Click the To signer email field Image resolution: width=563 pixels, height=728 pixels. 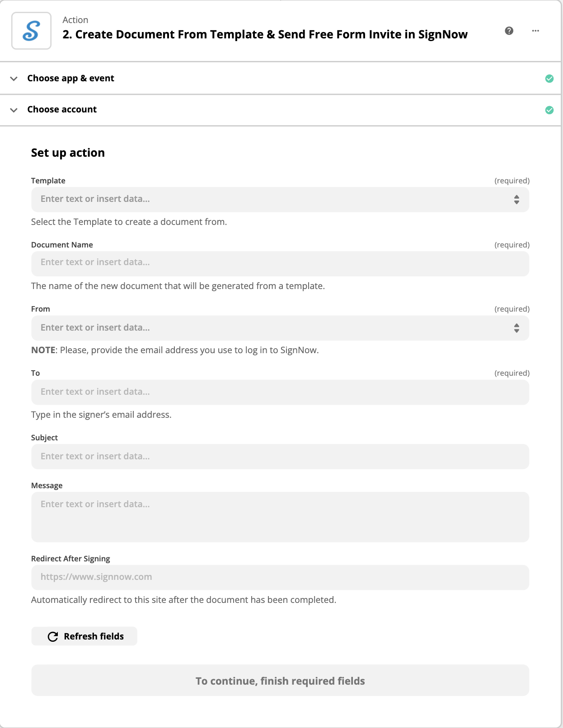(x=280, y=392)
